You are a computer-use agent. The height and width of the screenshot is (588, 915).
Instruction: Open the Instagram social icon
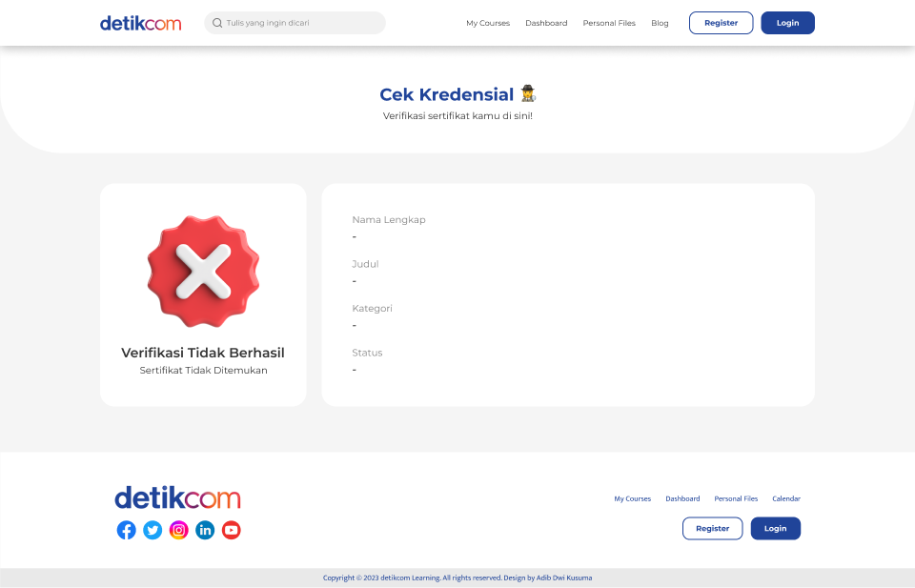(179, 530)
